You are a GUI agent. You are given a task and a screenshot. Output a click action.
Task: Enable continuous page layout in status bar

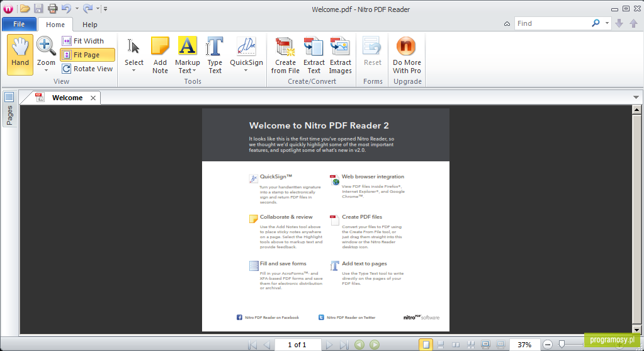[441, 345]
